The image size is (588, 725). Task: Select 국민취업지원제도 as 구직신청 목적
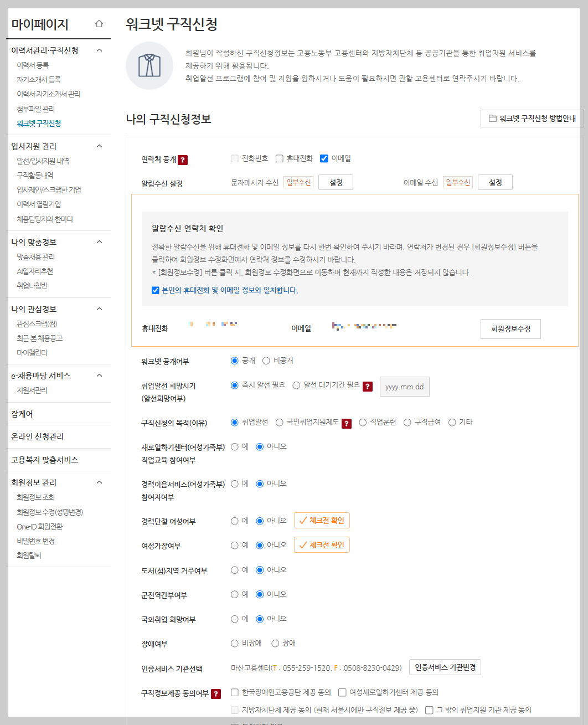[280, 422]
